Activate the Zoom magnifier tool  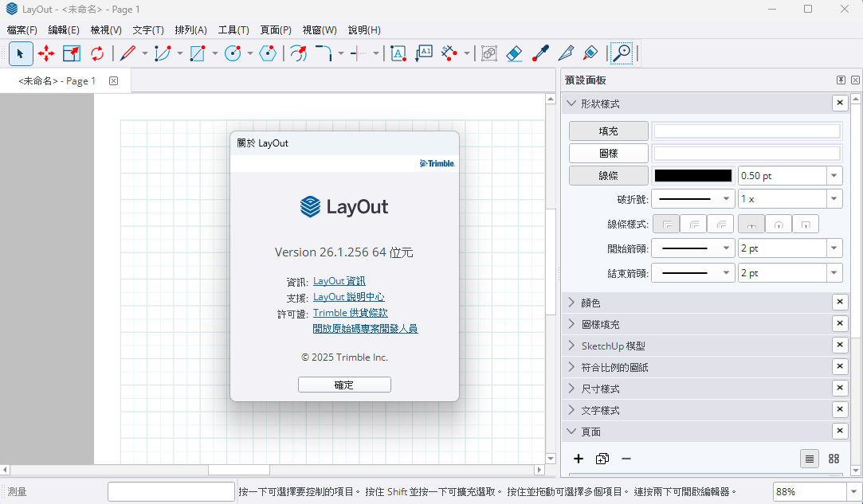click(621, 53)
